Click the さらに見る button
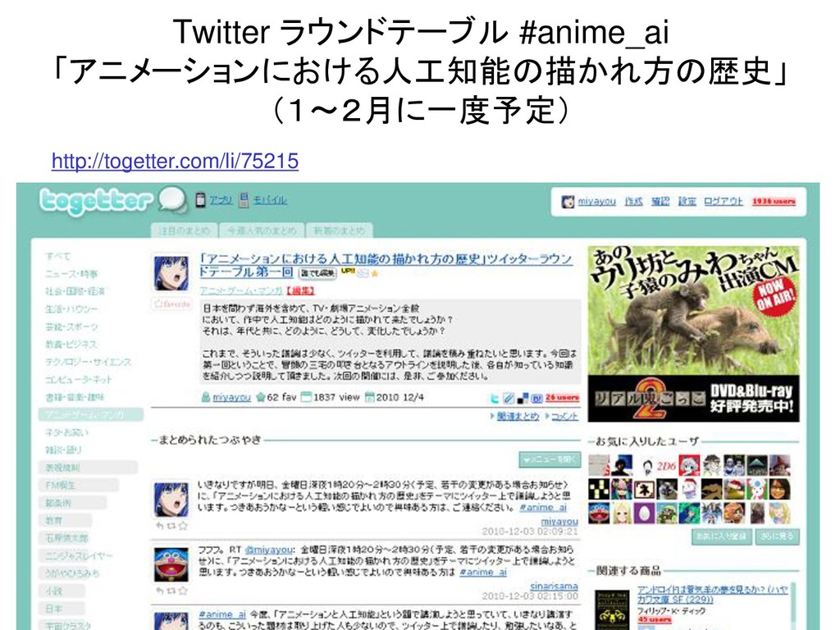 777,536
